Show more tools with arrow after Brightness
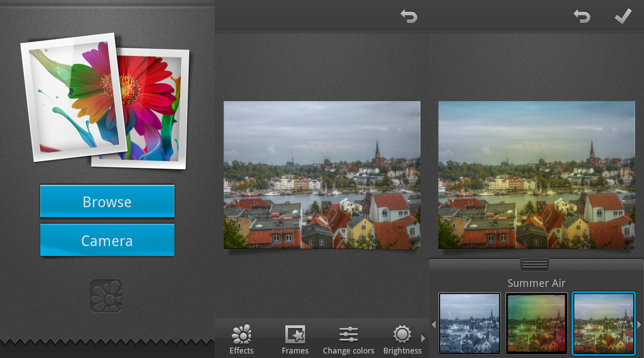644x358 pixels. (423, 338)
